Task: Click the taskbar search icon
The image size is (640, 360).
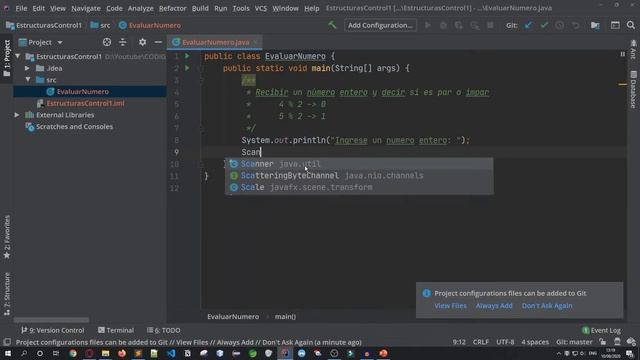Action: click(24, 353)
